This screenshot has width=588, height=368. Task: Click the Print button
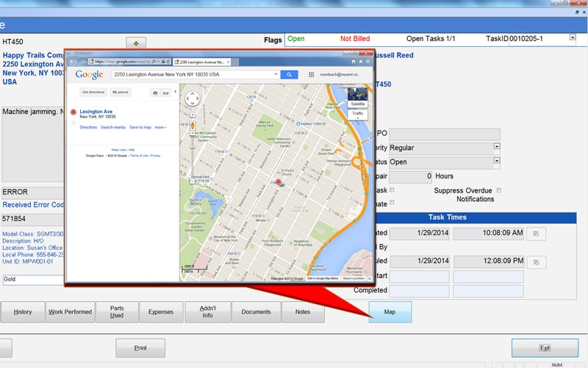pos(140,348)
